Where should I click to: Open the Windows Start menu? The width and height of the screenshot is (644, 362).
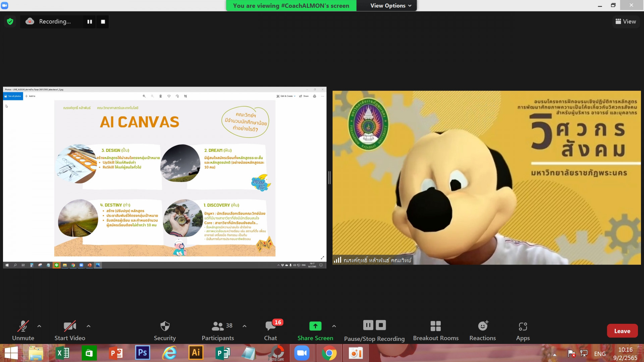point(11,353)
